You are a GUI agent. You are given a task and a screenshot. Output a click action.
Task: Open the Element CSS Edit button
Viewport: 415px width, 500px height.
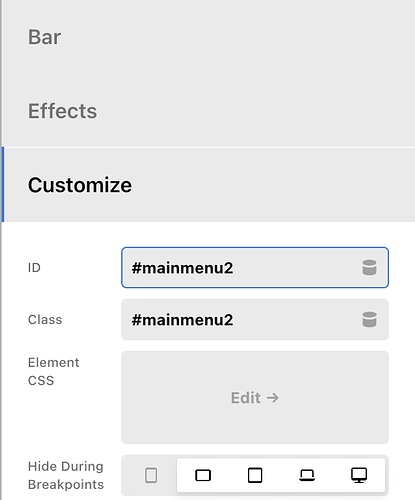tap(255, 397)
